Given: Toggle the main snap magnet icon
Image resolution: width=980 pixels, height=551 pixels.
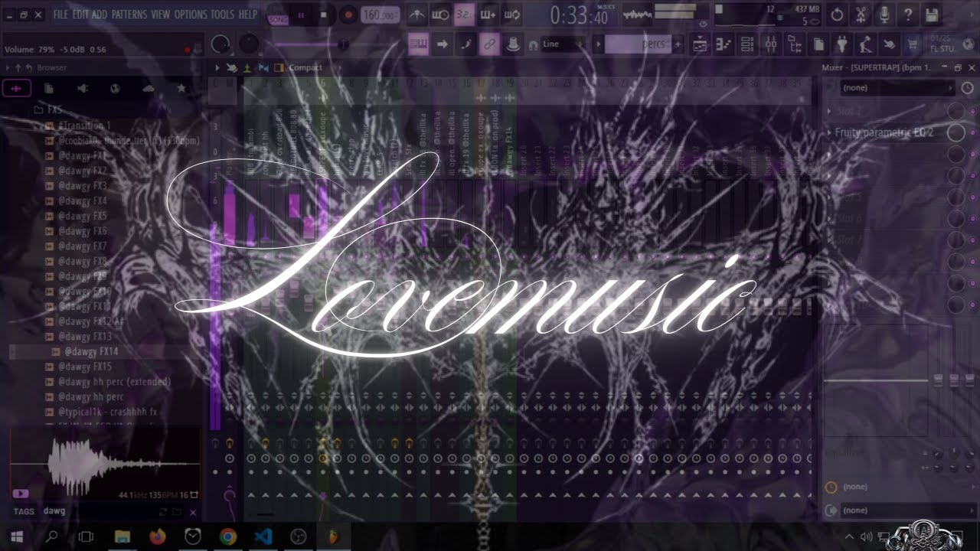Looking at the screenshot, I should pyautogui.click(x=533, y=45).
